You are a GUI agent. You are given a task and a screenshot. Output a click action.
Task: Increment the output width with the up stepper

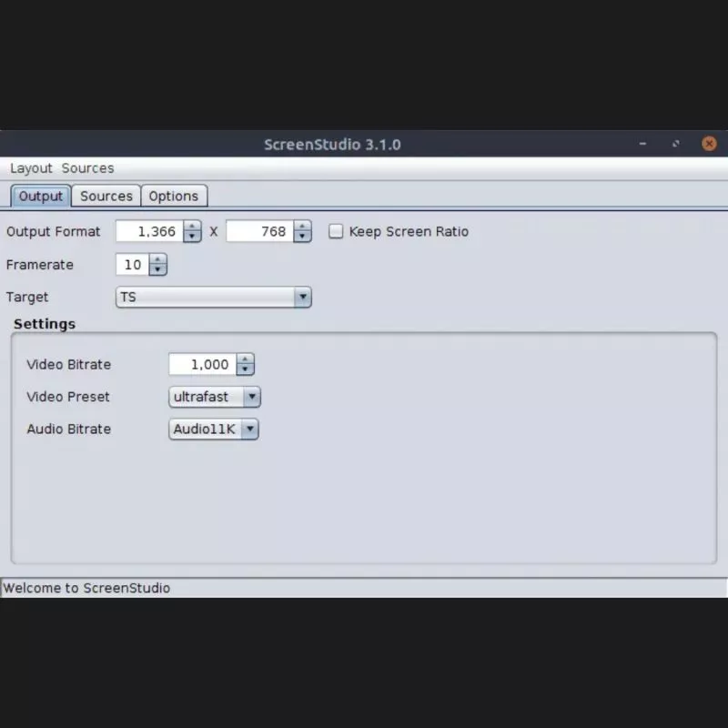[192, 227]
